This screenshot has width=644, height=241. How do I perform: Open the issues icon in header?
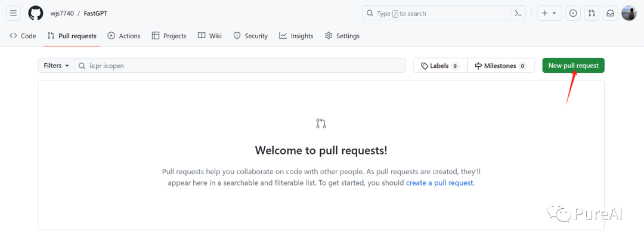pos(573,13)
